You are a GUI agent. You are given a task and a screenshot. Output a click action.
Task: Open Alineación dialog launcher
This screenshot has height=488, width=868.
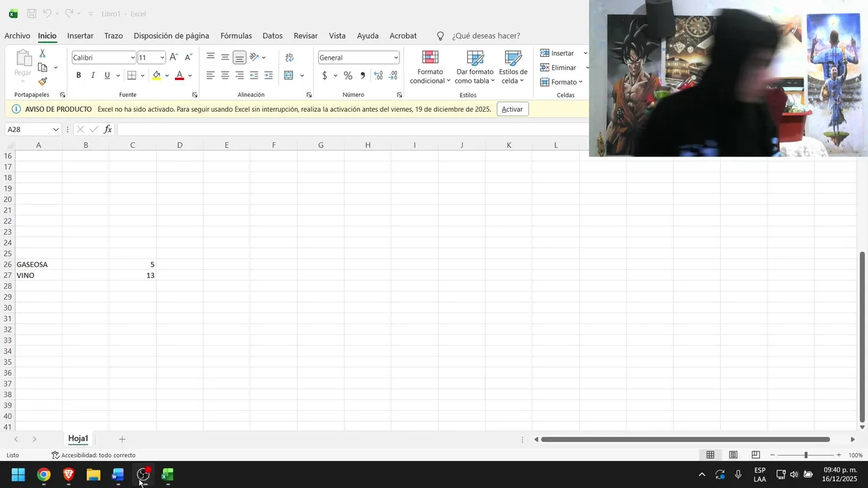(x=309, y=95)
